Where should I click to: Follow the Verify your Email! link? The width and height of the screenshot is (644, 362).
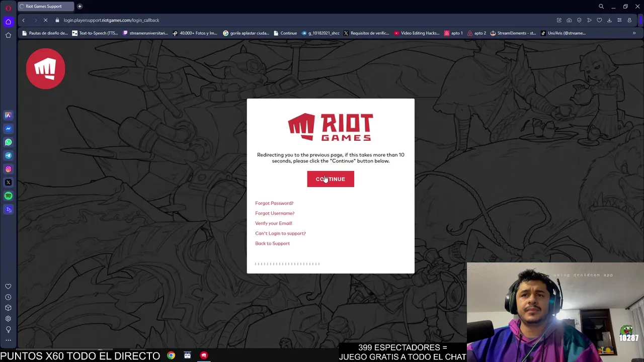coord(274,223)
